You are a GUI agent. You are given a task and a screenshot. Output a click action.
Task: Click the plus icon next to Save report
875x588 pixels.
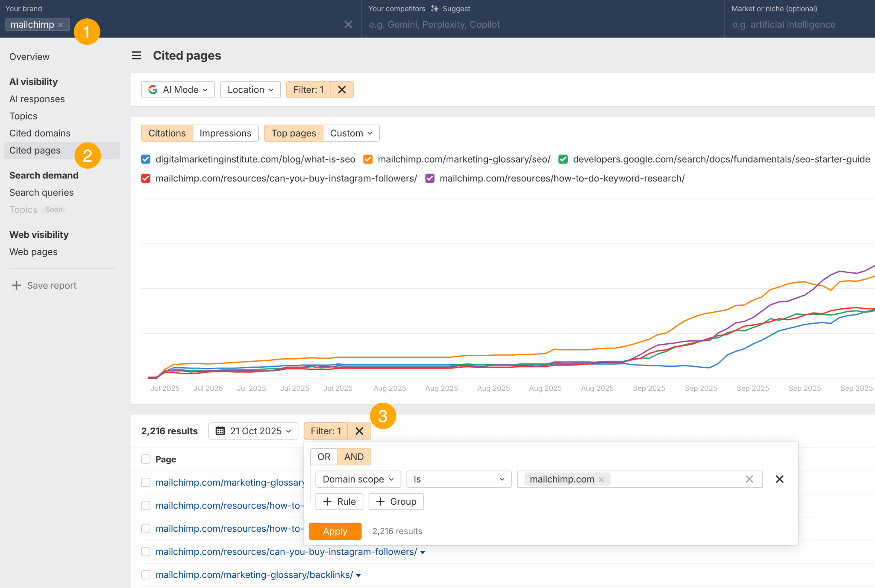coord(16,285)
